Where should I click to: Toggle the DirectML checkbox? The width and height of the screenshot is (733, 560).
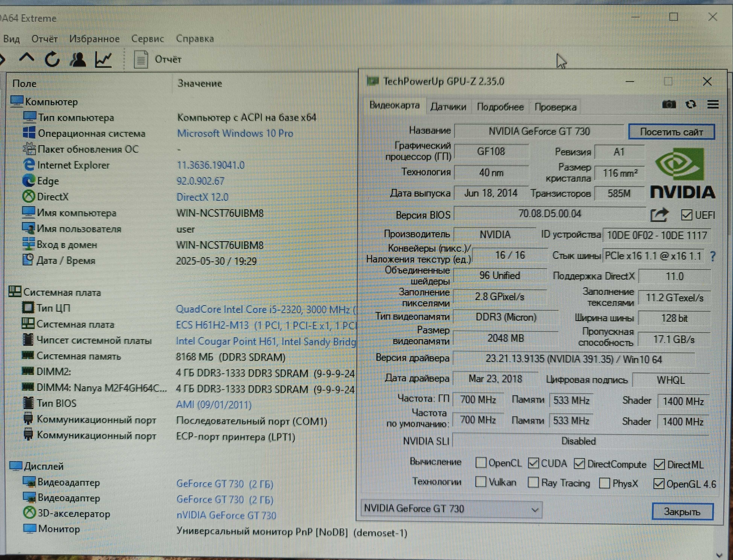[659, 465]
